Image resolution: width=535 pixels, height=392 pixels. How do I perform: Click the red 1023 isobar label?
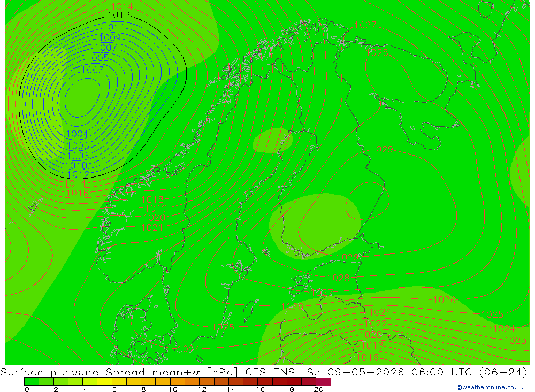pos(515,340)
